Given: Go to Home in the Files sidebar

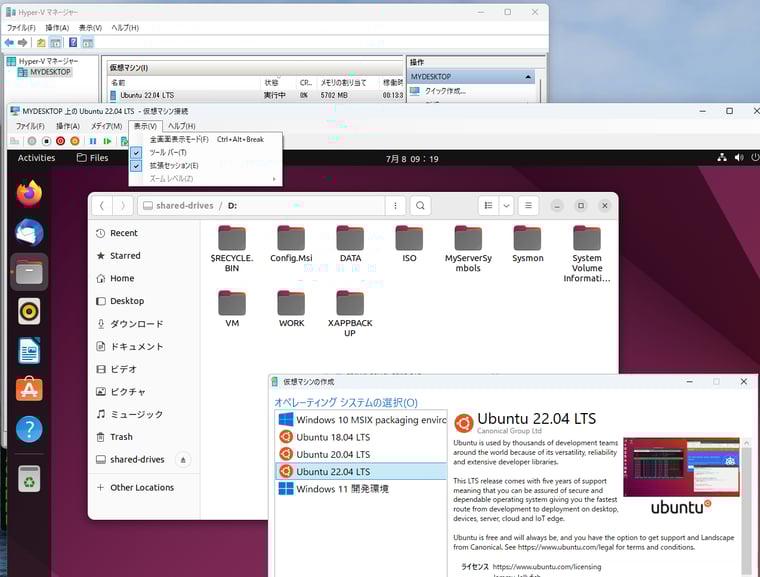Looking at the screenshot, I should pos(144,278).
